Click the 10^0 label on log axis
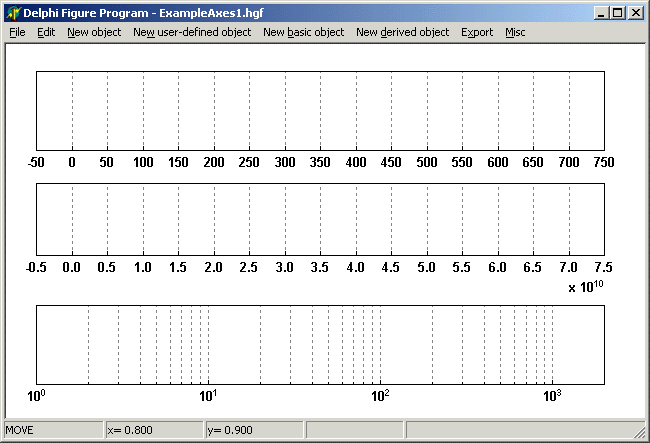650x443 pixels. (36, 396)
